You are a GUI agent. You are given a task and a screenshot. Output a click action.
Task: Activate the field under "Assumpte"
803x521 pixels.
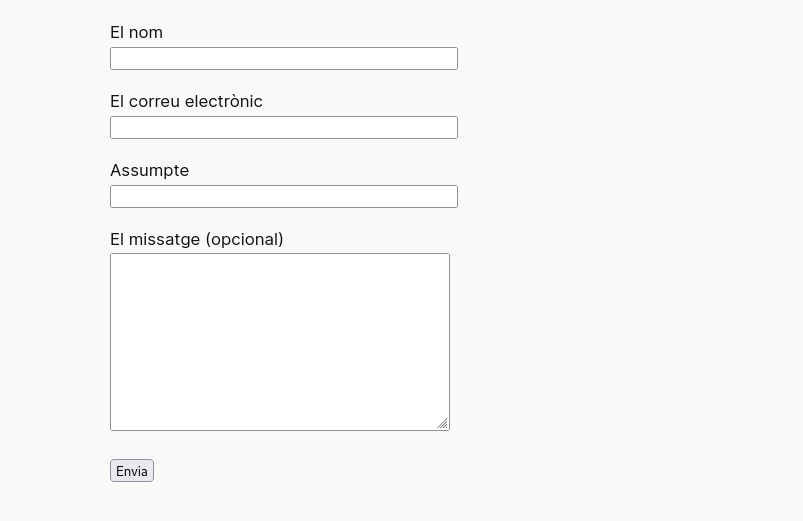pos(283,197)
